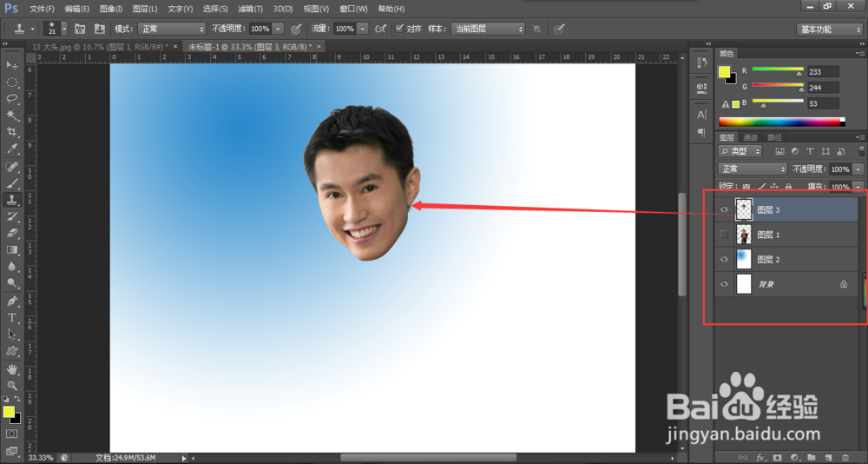868x464 pixels.
Task: Open the color panel flyout menu
Action: click(860, 53)
